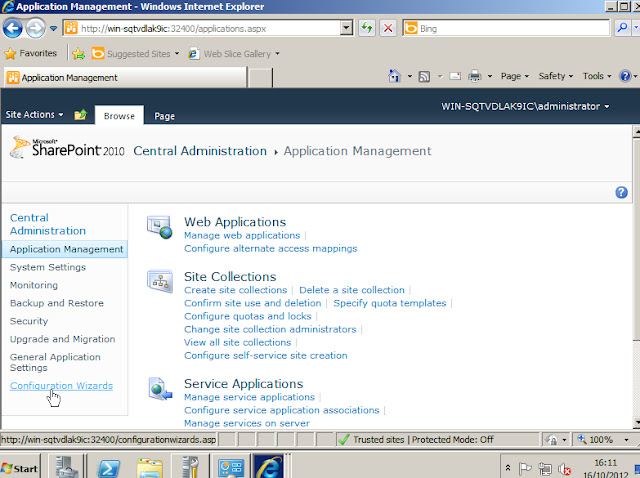This screenshot has width=640, height=478.
Task: Show hidden tray icons arrow
Action: [x=508, y=468]
